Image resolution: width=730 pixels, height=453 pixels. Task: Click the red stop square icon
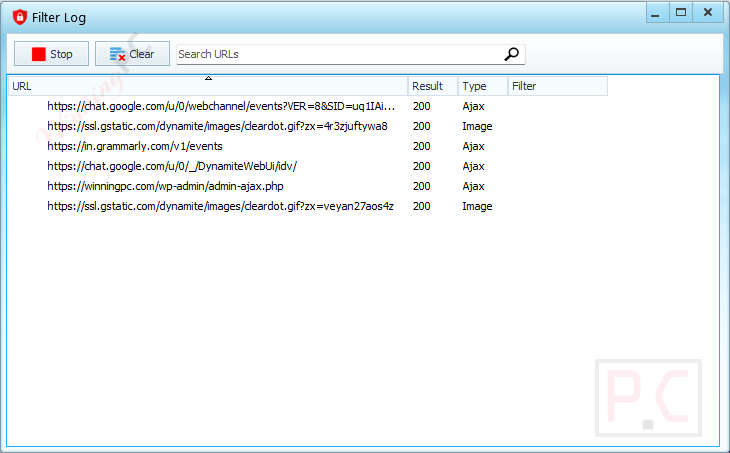point(39,54)
